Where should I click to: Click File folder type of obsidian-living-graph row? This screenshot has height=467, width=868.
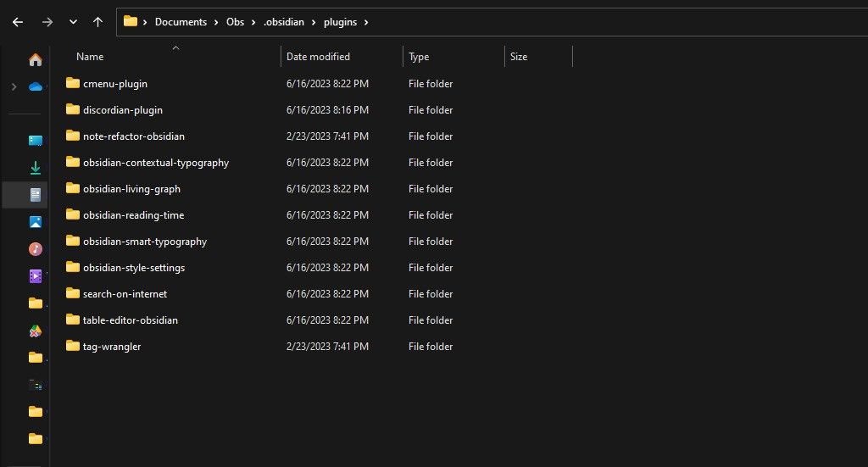(x=431, y=189)
